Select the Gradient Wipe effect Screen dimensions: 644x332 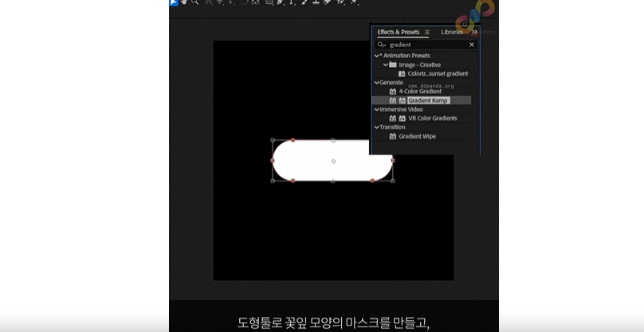pos(418,136)
